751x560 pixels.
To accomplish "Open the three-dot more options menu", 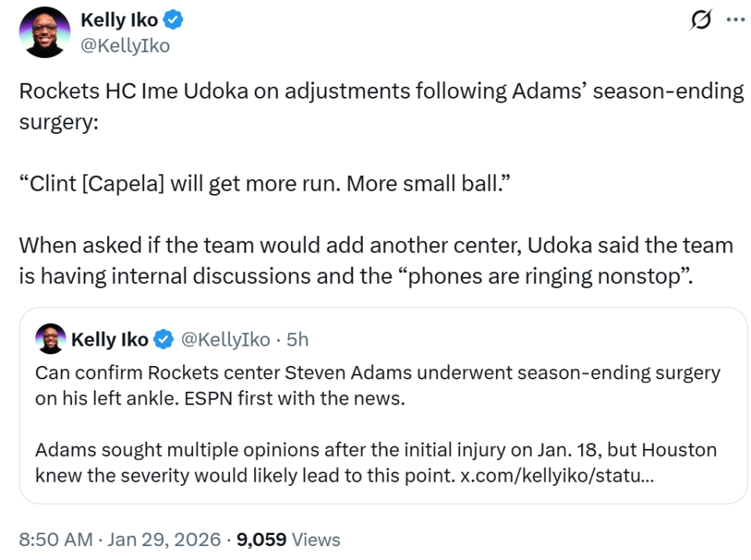I will click(x=735, y=20).
